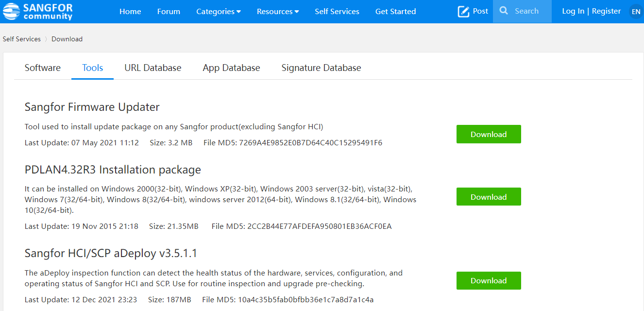The height and width of the screenshot is (311, 644).
Task: Click the search magnifier icon
Action: [504, 11]
